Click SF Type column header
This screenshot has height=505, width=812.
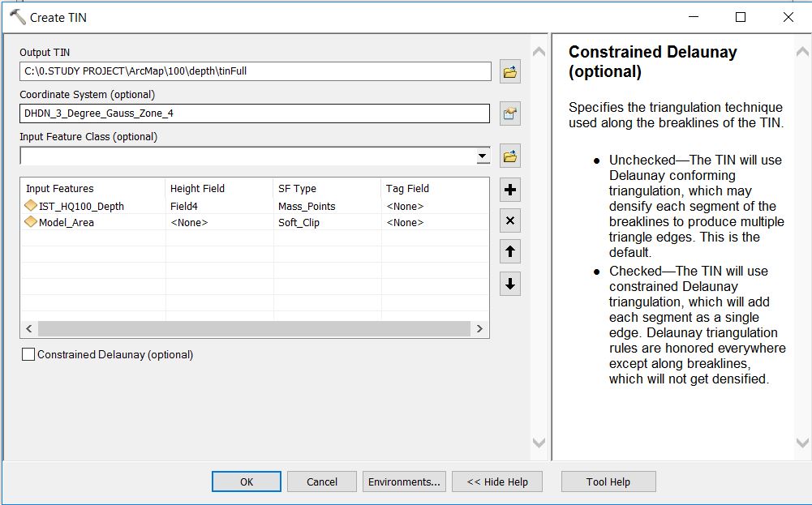pos(327,188)
